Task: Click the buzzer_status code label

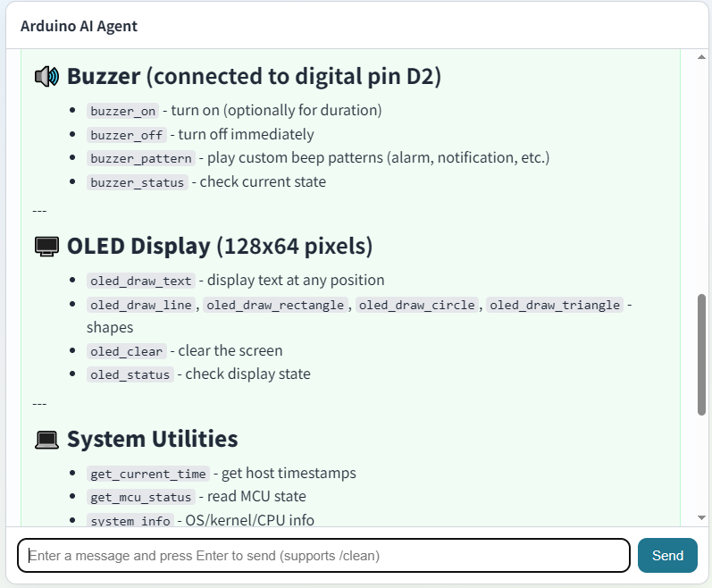Action: pyautogui.click(x=138, y=182)
